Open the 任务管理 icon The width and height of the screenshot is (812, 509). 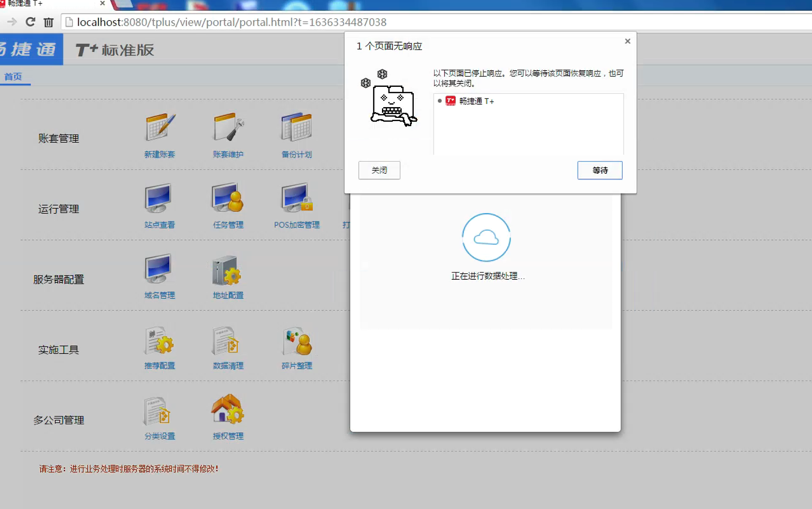tap(228, 198)
